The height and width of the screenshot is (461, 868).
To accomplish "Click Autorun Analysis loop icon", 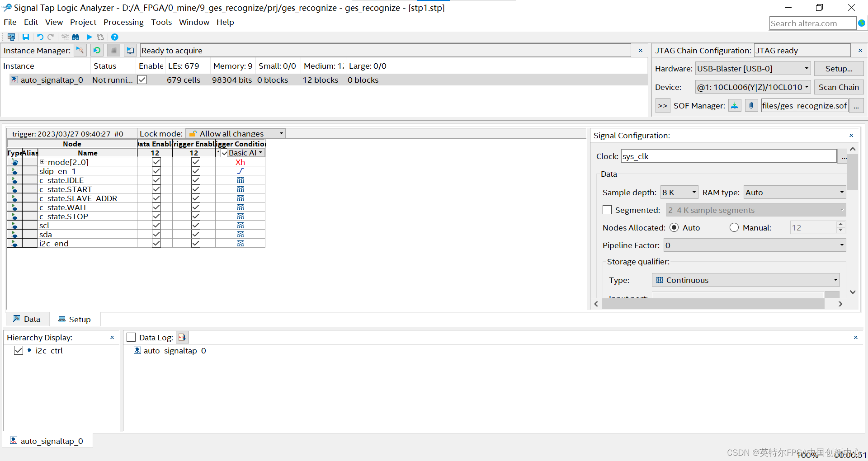I will 97,50.
